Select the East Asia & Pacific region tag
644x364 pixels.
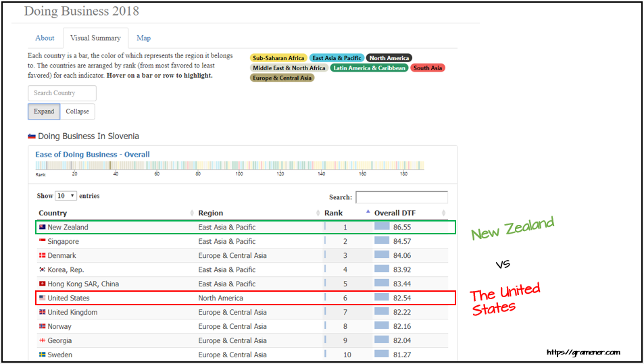[337, 58]
